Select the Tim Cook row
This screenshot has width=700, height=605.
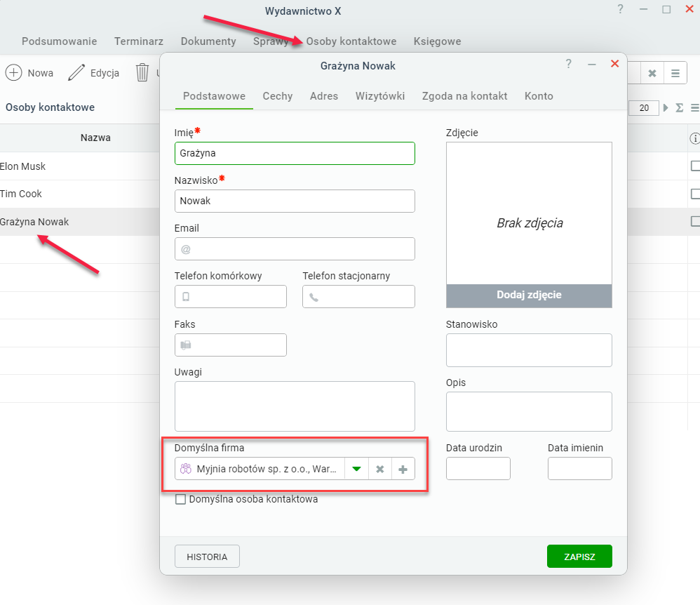pyautogui.click(x=79, y=194)
